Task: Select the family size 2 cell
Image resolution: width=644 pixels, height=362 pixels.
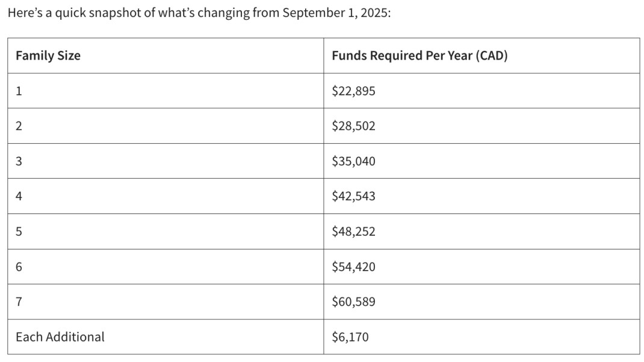Action: (x=19, y=126)
